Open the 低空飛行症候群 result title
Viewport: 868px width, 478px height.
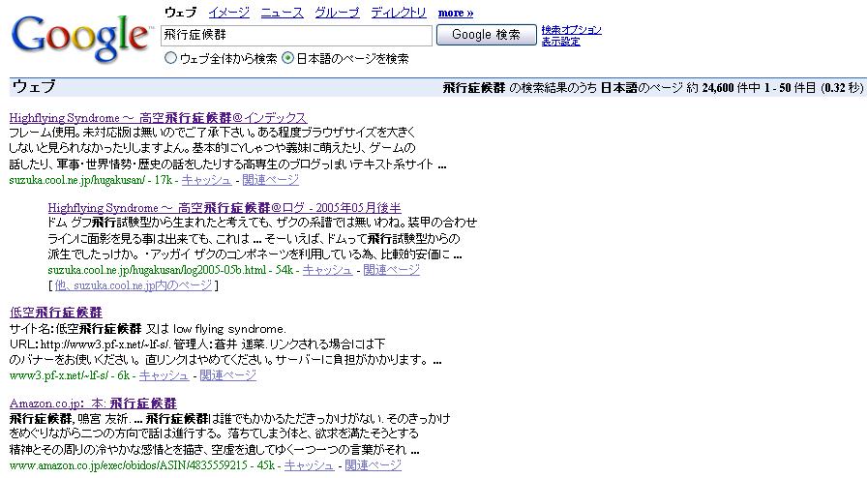56,313
